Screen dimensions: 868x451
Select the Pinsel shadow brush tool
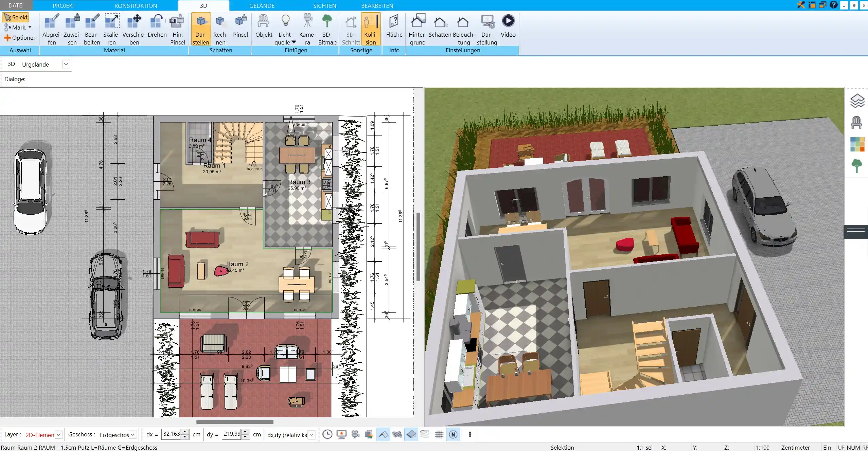(241, 26)
